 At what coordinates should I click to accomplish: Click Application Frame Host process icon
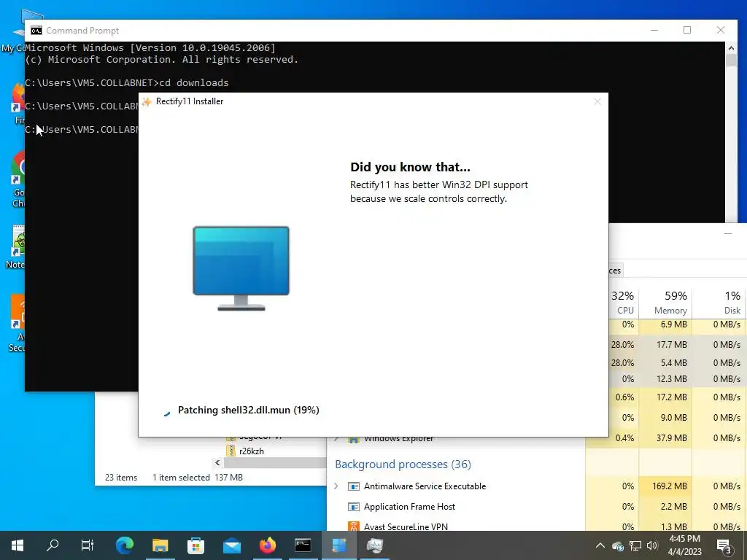pyautogui.click(x=354, y=507)
